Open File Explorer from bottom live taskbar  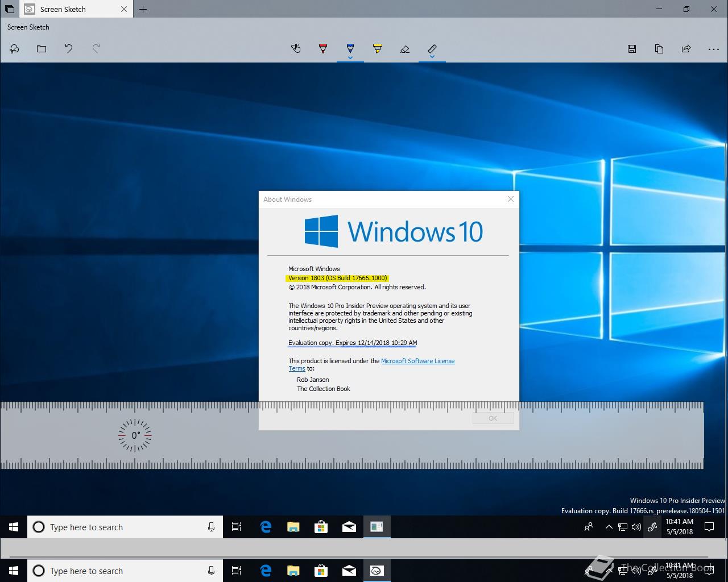[293, 571]
